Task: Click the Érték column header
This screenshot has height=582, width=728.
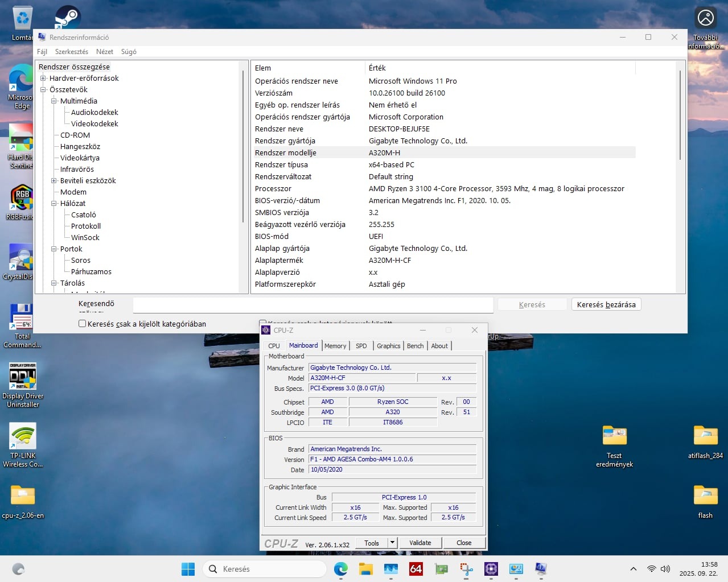Action: (x=499, y=68)
